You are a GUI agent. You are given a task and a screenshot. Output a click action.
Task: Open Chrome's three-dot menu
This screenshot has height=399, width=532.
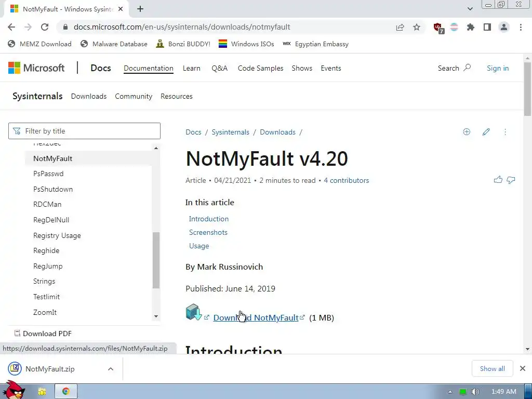point(521,27)
